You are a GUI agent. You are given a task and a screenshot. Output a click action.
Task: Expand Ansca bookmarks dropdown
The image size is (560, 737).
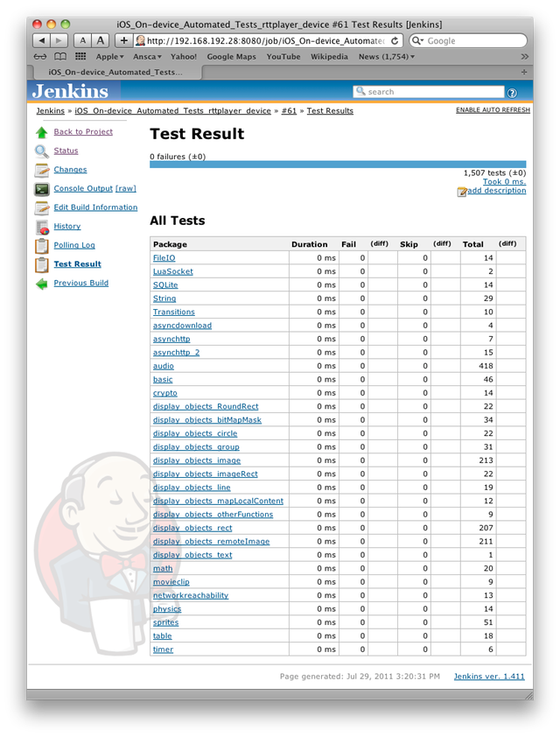(x=147, y=56)
